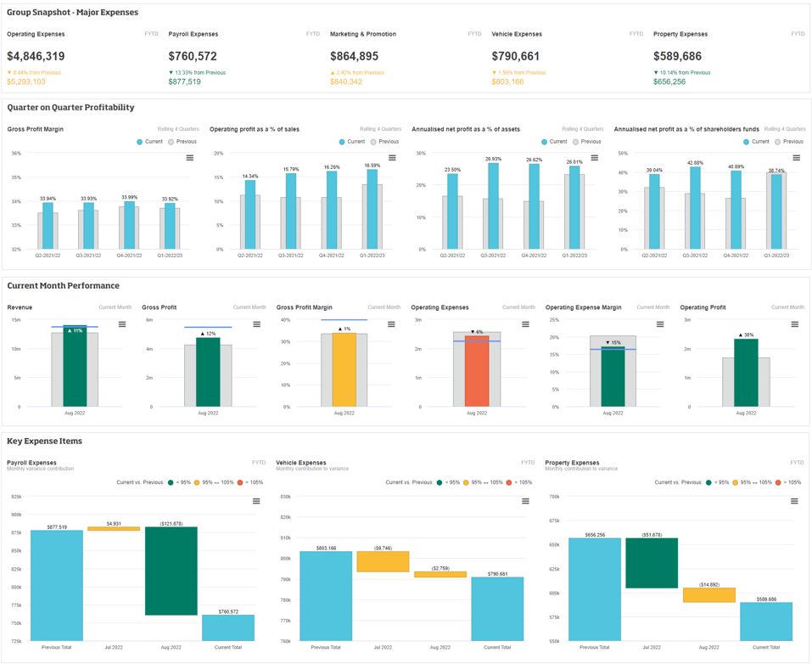Open the Vehicle Expenses waterfall chart menu
This screenshot has height=664, width=812.
pos(525,501)
